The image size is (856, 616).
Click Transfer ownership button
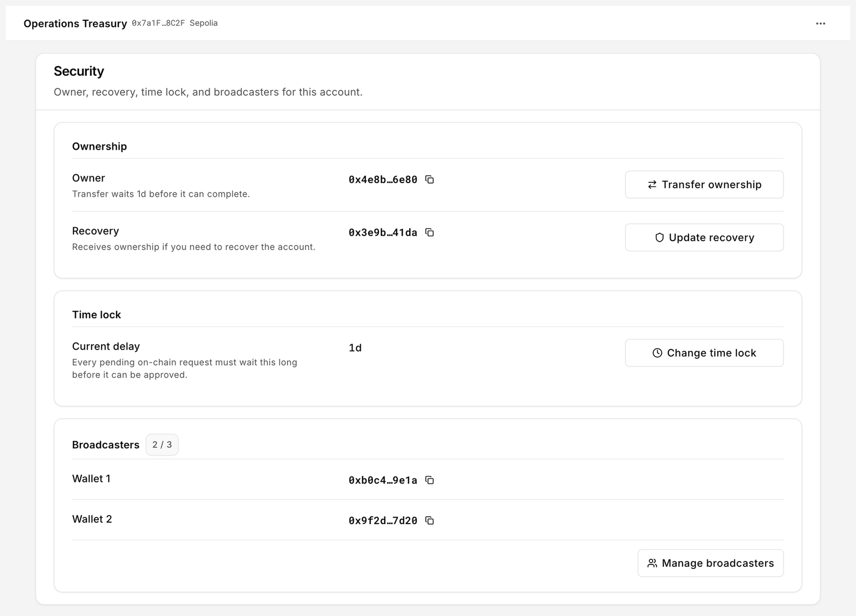coord(704,184)
